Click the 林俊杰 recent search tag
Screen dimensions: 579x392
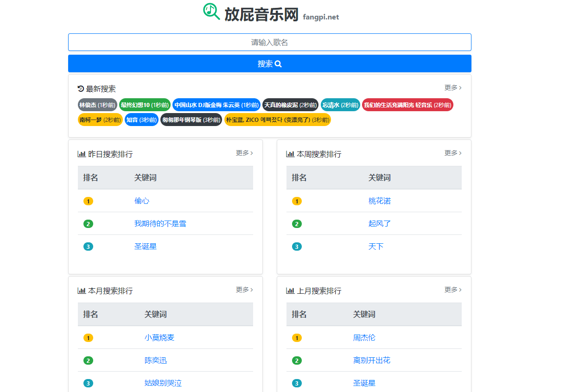point(97,104)
